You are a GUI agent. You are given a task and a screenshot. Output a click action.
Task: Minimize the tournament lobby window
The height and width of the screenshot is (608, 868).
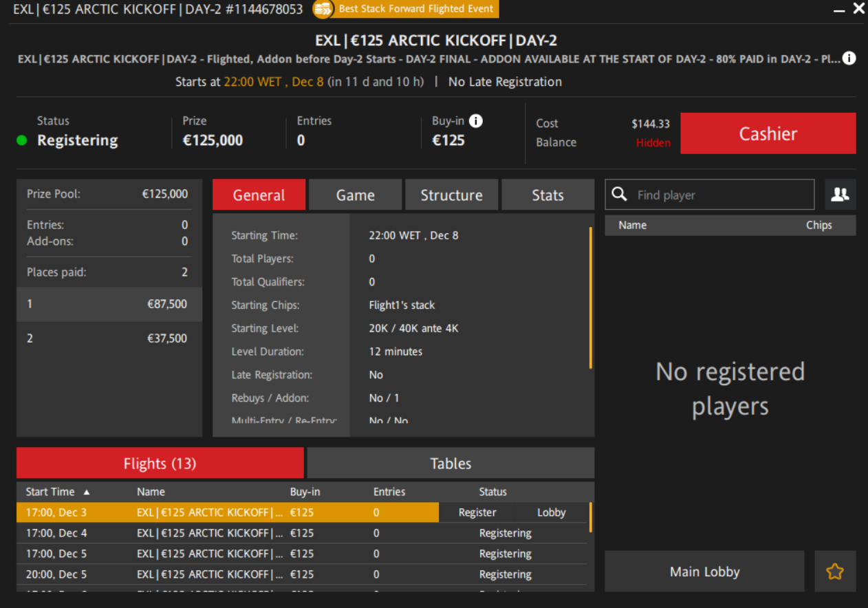[x=838, y=10]
